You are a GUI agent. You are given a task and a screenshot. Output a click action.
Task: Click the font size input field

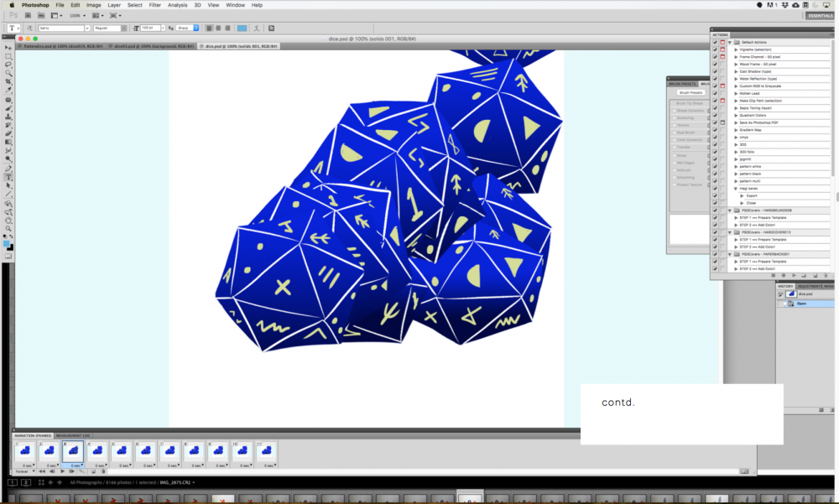pos(150,29)
